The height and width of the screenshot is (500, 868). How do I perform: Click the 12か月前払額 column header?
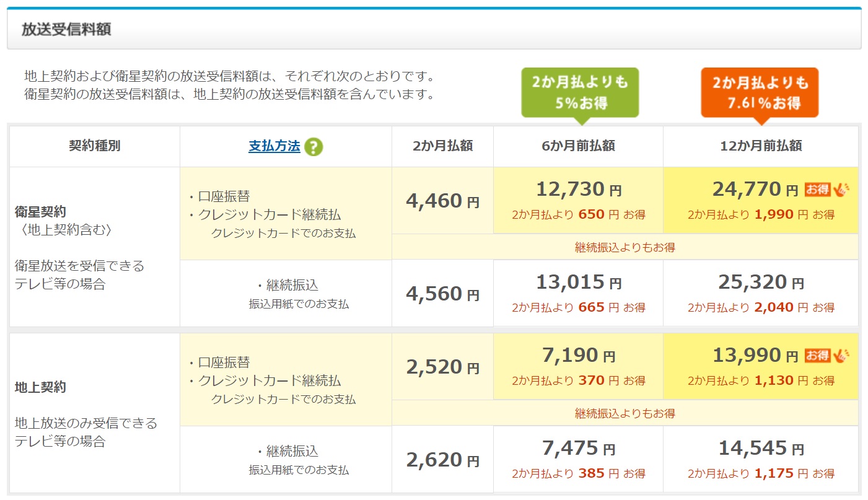coord(760,146)
